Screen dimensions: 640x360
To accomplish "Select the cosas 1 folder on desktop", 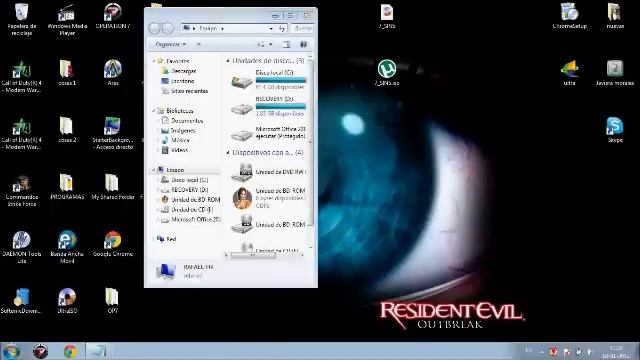I will click(x=67, y=72).
